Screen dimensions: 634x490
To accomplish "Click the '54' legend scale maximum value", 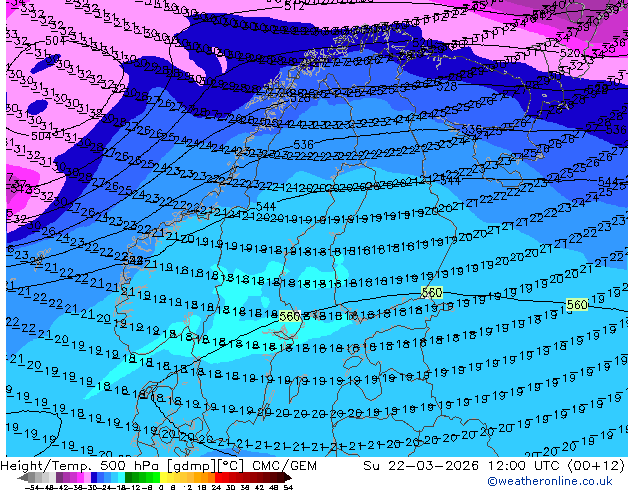I will pos(288,487).
